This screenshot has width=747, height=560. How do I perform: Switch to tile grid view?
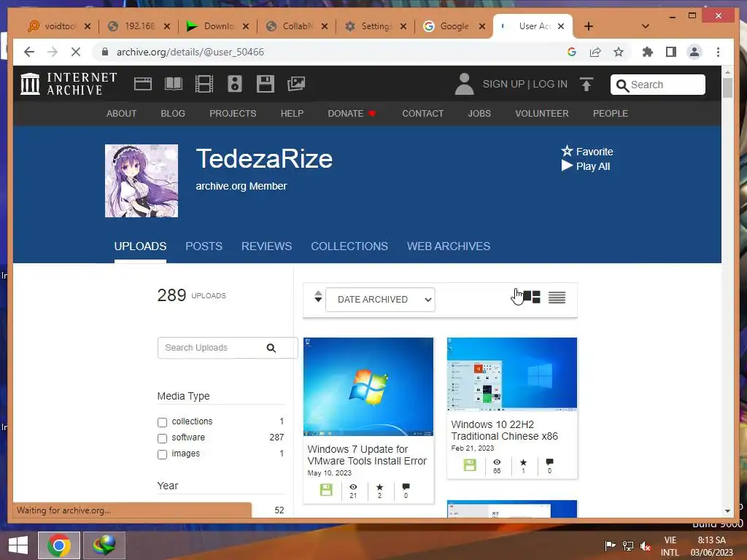pyautogui.click(x=532, y=297)
